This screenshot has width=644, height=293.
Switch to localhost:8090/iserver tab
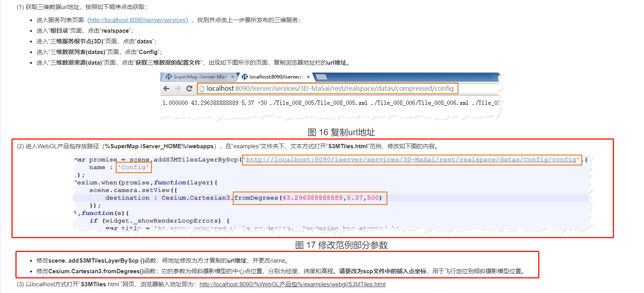coord(276,77)
